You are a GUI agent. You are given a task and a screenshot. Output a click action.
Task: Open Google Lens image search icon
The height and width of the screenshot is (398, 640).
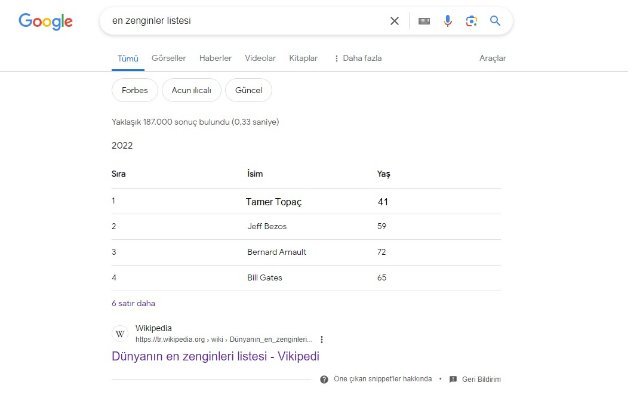coord(471,21)
